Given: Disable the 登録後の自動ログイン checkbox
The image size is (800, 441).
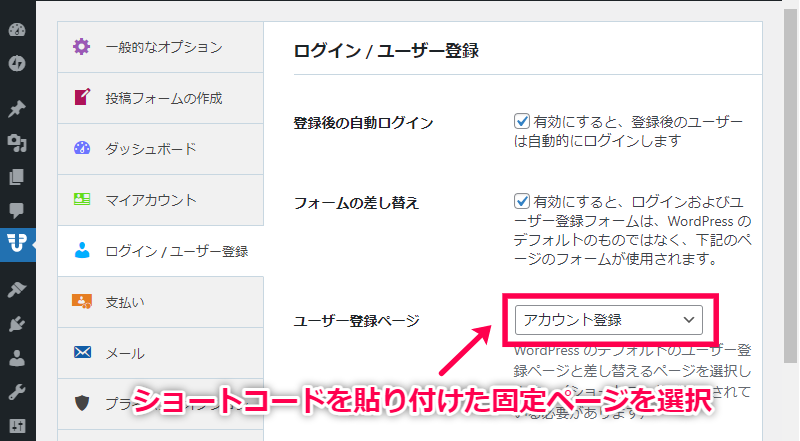Looking at the screenshot, I should [x=521, y=121].
